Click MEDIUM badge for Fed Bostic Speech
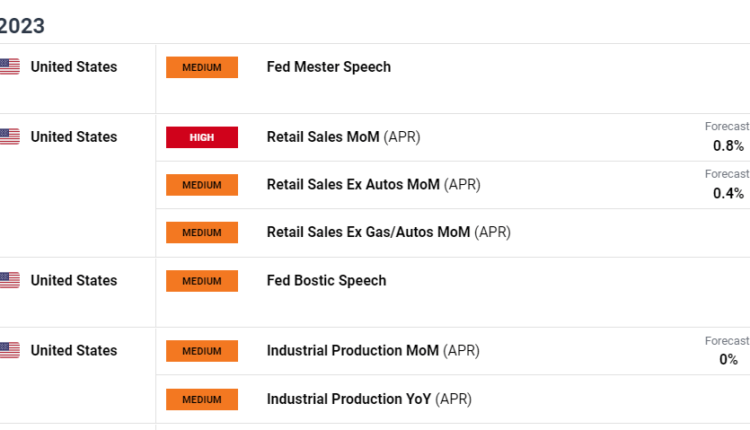The width and height of the screenshot is (750, 430). [202, 281]
